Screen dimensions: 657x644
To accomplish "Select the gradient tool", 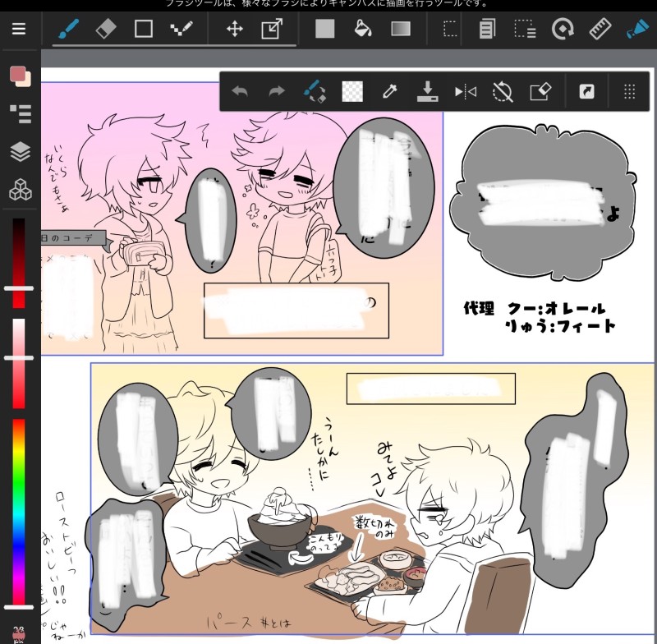I will [401, 29].
